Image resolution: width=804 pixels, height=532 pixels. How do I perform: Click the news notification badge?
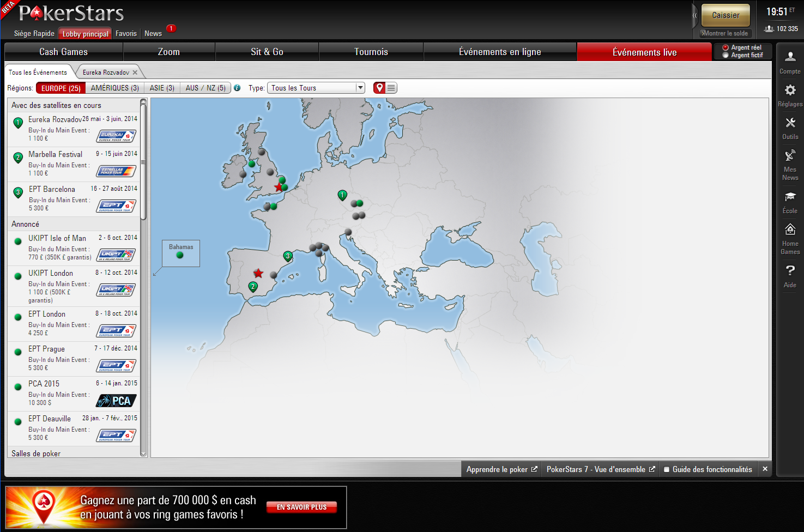(x=171, y=28)
